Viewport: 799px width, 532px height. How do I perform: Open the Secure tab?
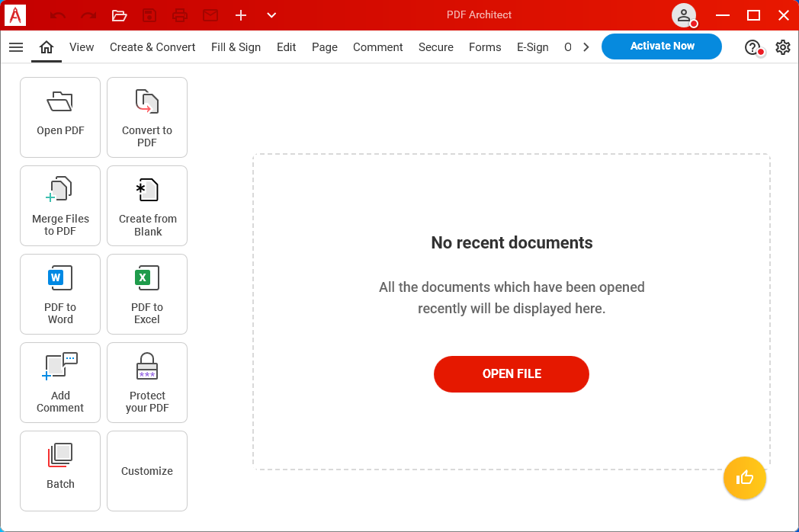click(x=435, y=46)
